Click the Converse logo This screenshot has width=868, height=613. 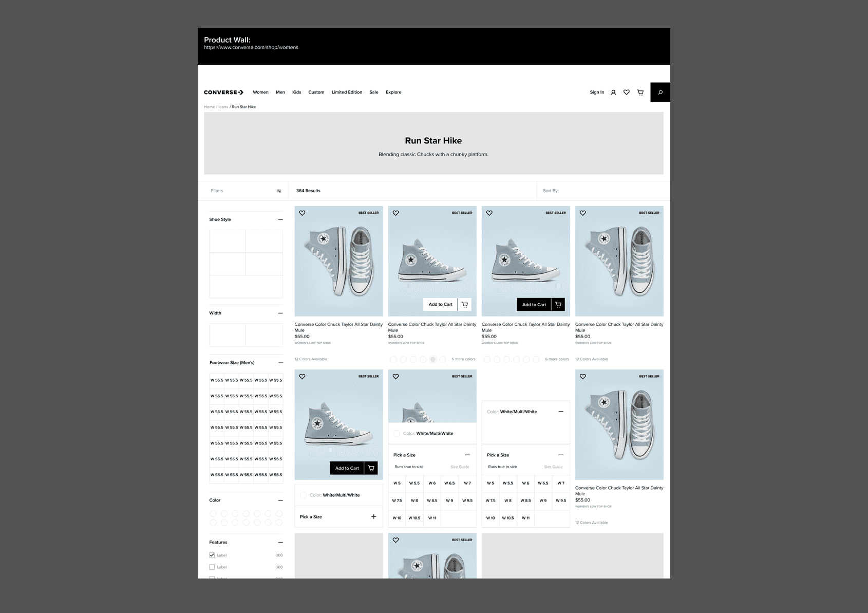click(x=223, y=92)
